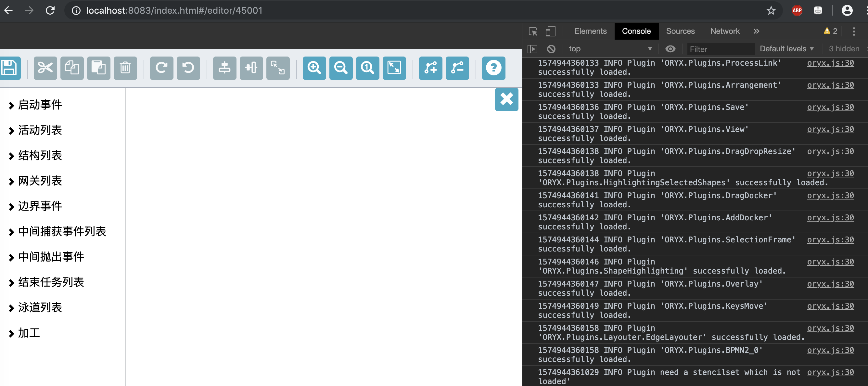Switch to the Network tab
Image resolution: width=868 pixels, height=386 pixels.
[725, 31]
